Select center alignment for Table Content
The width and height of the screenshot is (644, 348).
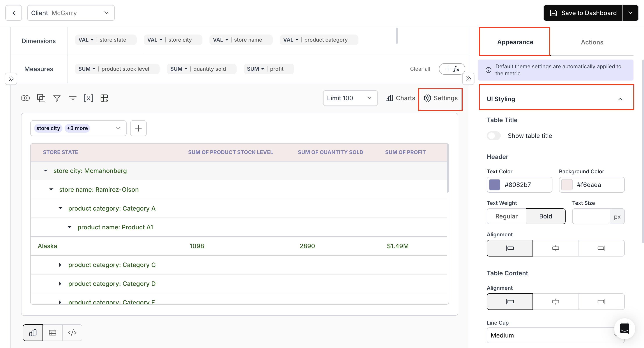[x=556, y=302]
